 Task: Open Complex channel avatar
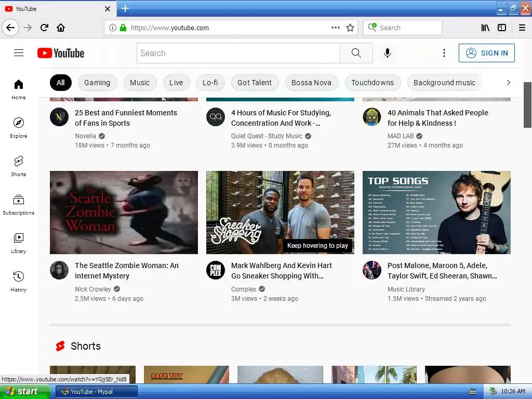point(216,270)
